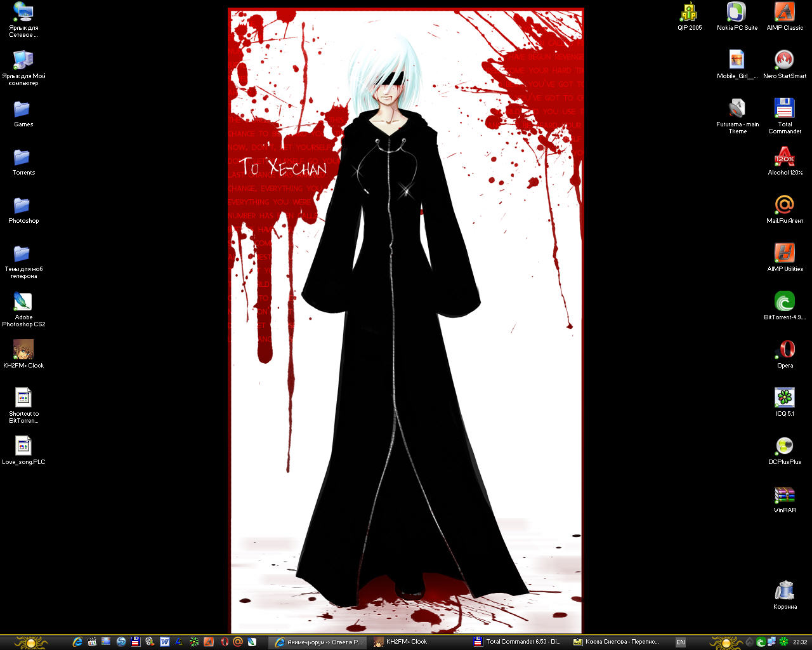Open AIMP Utilities desktop icon
The image size is (812, 650).
(x=785, y=257)
